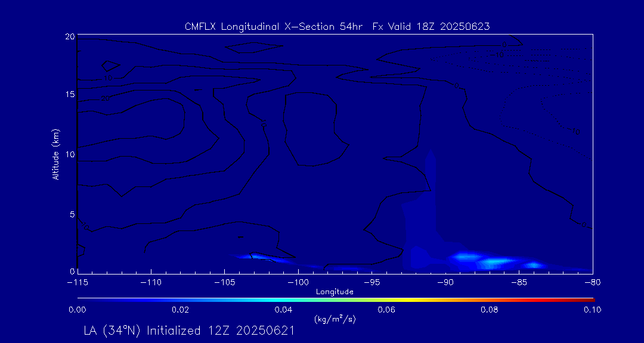Click the 0.04 cyan colorbar label
The width and height of the screenshot is (644, 343).
[283, 310]
